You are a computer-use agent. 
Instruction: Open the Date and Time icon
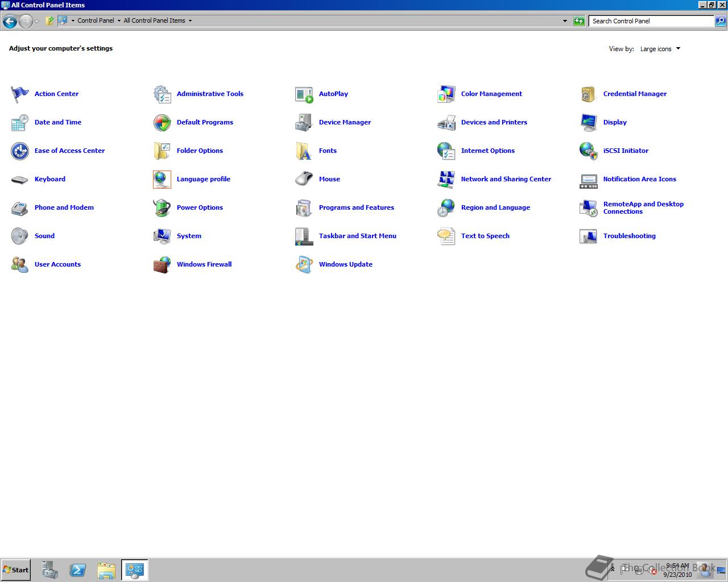[20, 123]
